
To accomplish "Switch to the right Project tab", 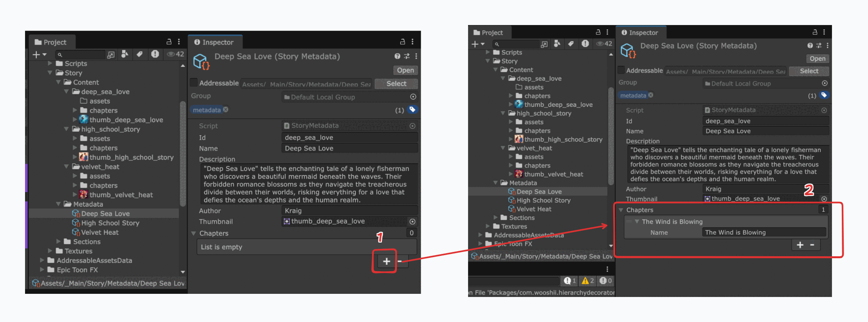I will coord(488,32).
